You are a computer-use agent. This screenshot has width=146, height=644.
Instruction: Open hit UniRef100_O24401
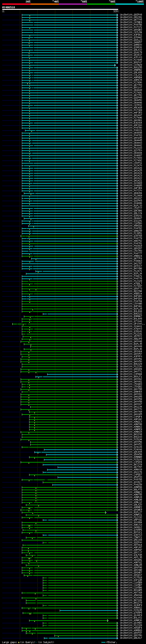point(131,326)
